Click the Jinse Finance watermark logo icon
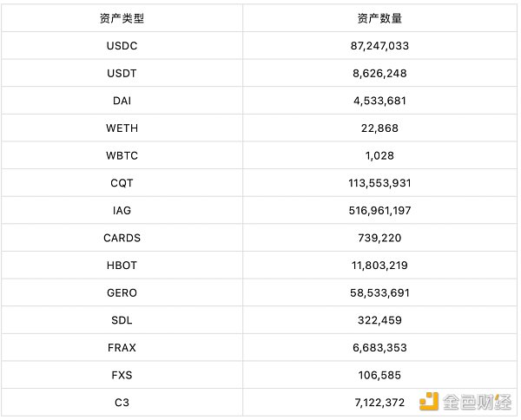The width and height of the screenshot is (521, 420). (429, 401)
